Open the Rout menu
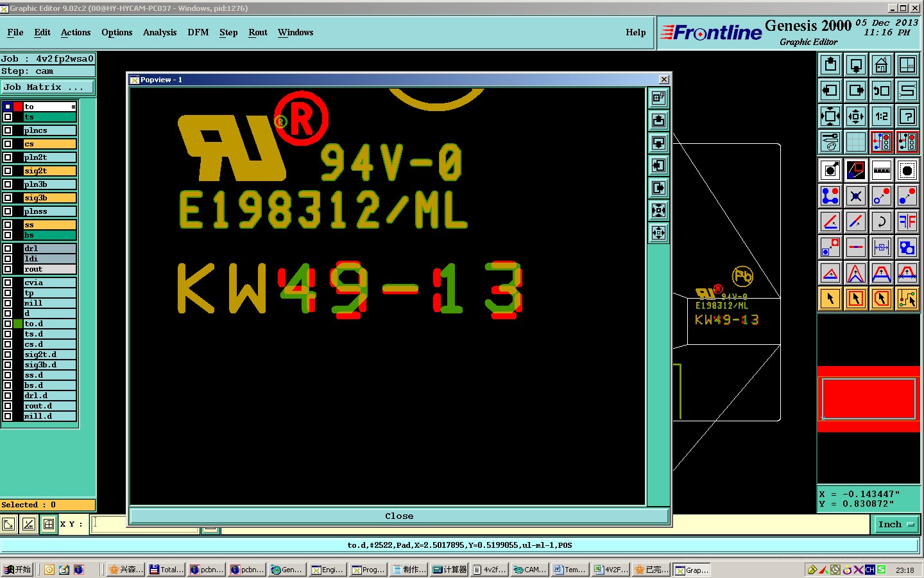 point(258,33)
